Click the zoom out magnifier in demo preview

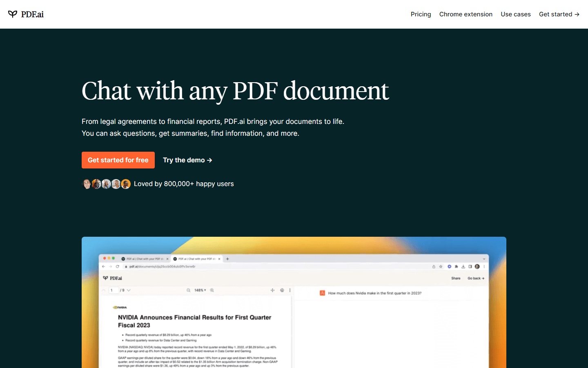[x=188, y=290]
